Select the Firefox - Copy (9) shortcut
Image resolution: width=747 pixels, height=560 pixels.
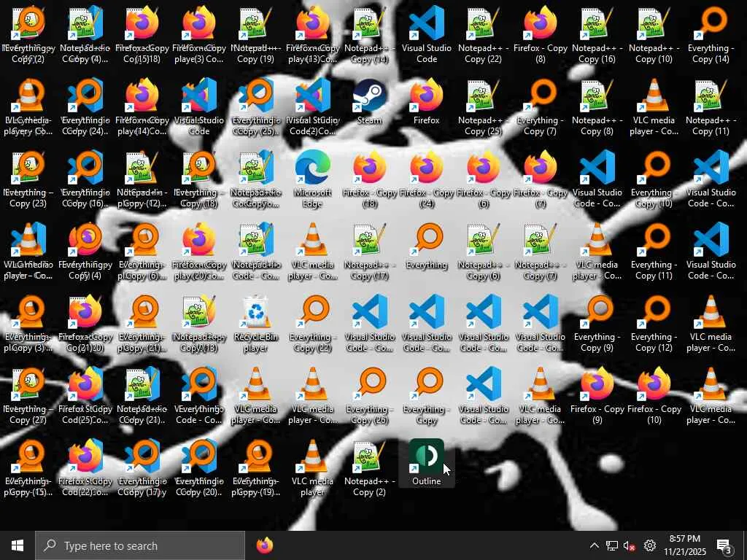pos(597,397)
